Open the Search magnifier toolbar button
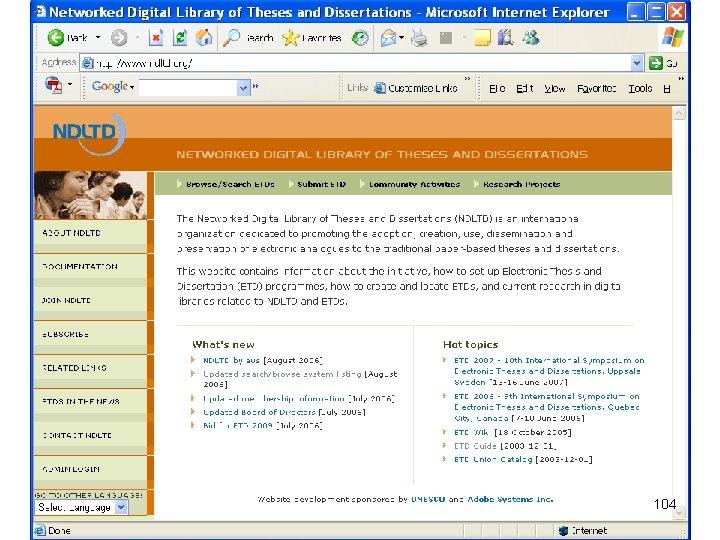 pyautogui.click(x=248, y=38)
